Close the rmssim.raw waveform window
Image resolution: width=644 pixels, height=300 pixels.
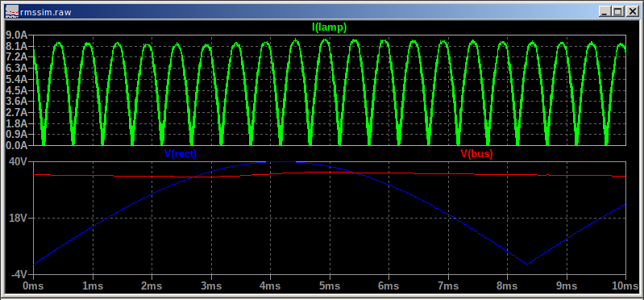pos(632,12)
